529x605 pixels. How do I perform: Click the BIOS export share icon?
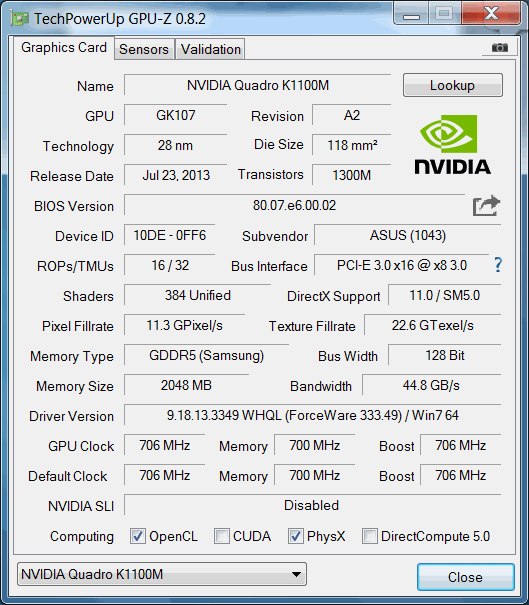coord(486,206)
